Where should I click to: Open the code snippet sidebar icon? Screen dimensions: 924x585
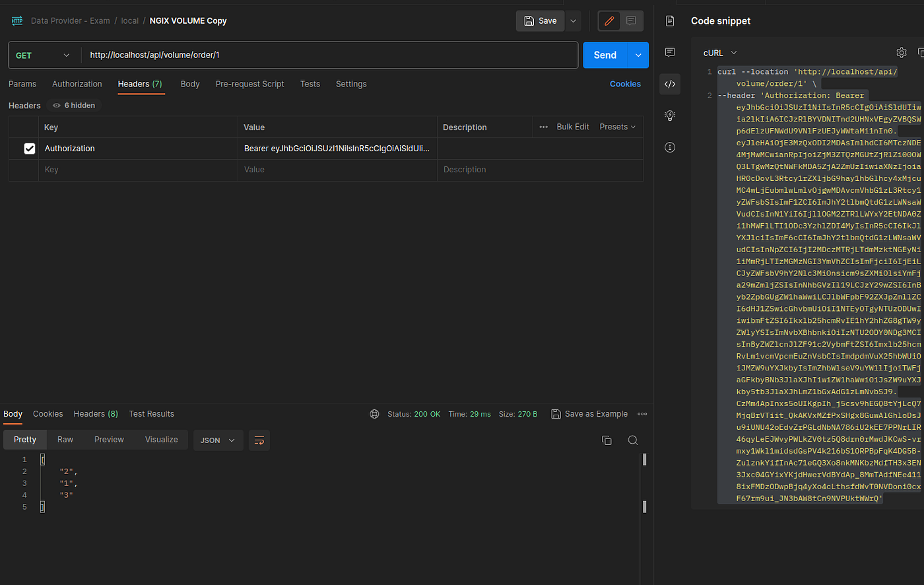(x=670, y=84)
